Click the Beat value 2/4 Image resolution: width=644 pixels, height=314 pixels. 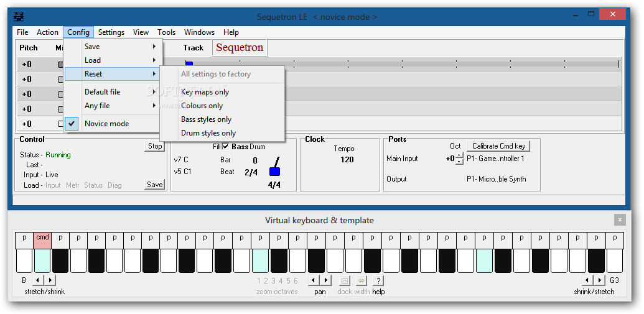click(x=251, y=172)
